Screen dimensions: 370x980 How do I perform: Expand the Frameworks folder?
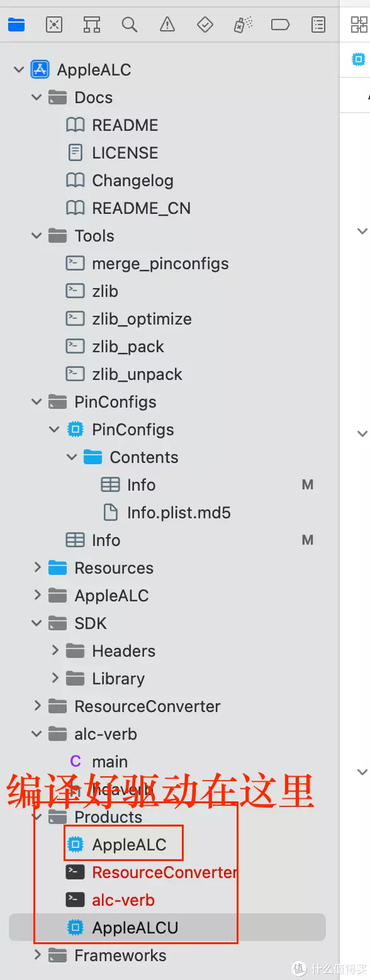38,955
